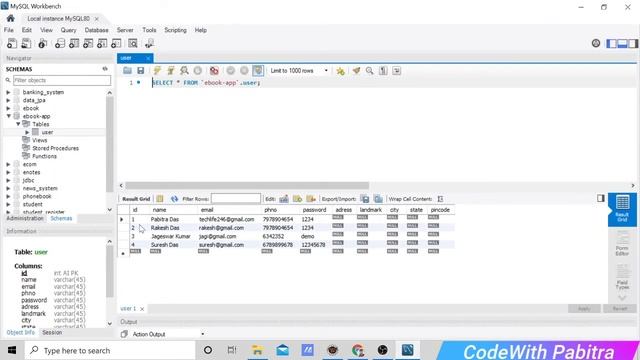The height and width of the screenshot is (360, 640).
Task: Switch to Session tab
Action: point(52,333)
